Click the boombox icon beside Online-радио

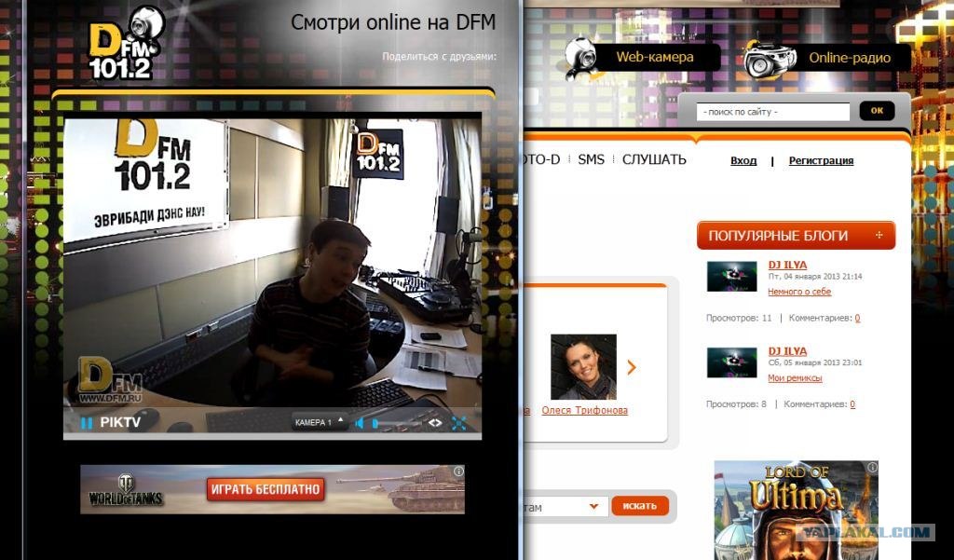[770, 60]
